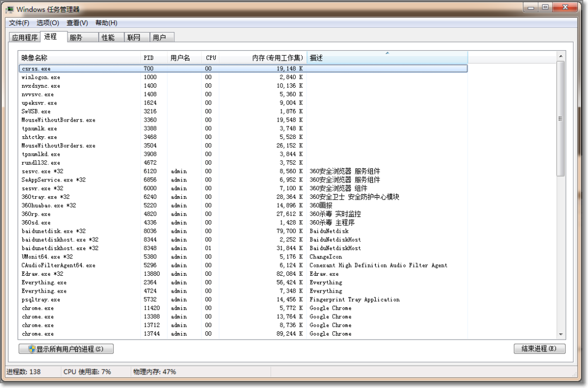Select the Edraw.exe *32 process
This screenshot has height=388, width=588.
(x=243, y=274)
